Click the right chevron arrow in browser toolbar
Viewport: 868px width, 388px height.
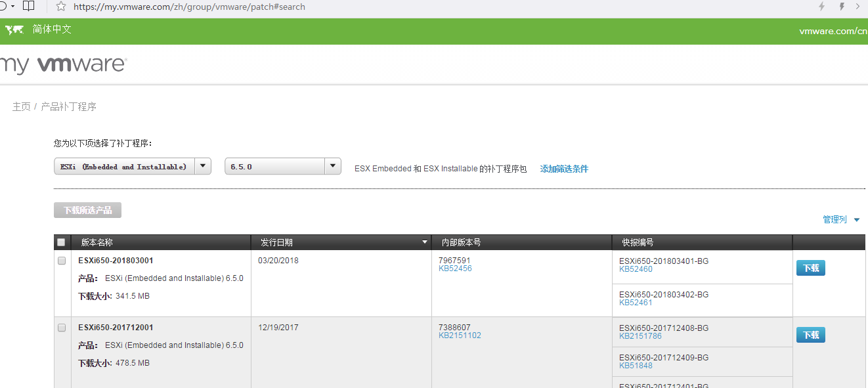[858, 7]
